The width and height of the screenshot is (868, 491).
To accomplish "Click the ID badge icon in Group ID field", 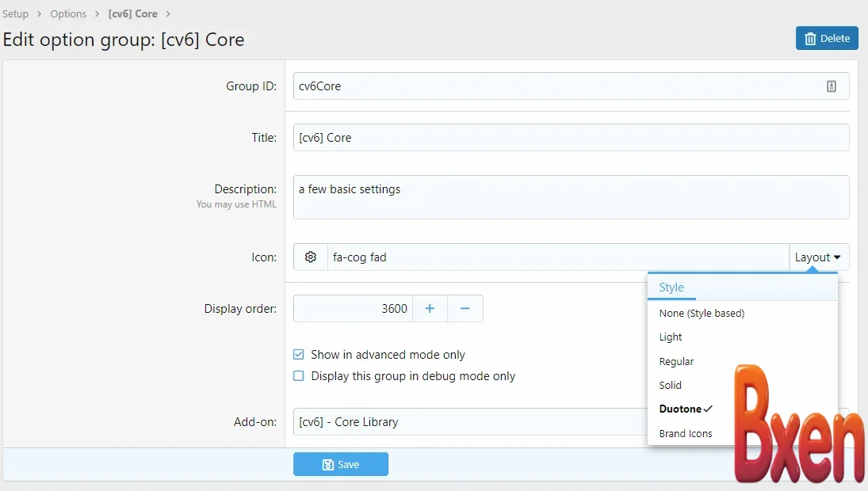I will [x=831, y=86].
